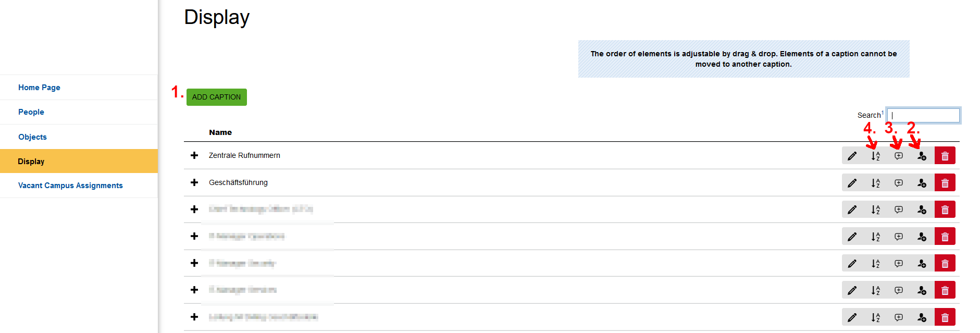Sort Geschäftsführung entries alphabetically

(x=875, y=183)
